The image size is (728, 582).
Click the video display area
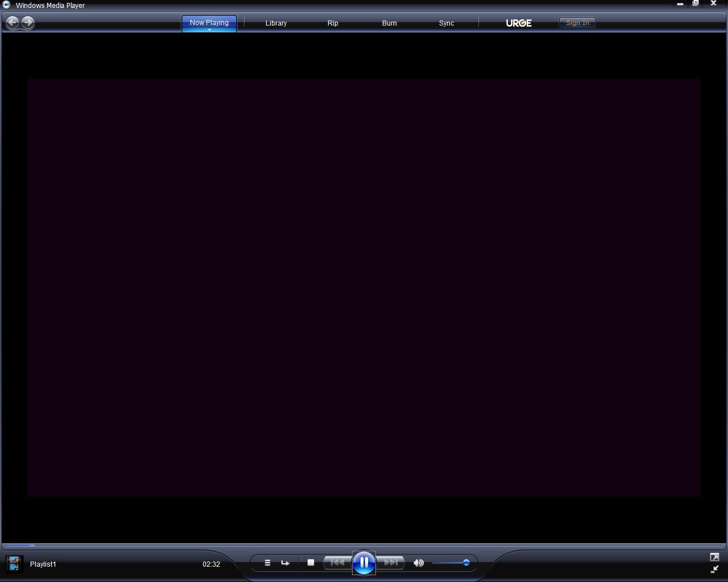(x=364, y=288)
